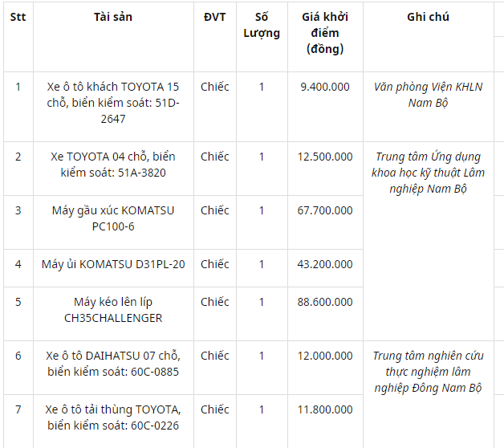Click the TOYOTA truck 60C-0226 cell

[x=113, y=417]
